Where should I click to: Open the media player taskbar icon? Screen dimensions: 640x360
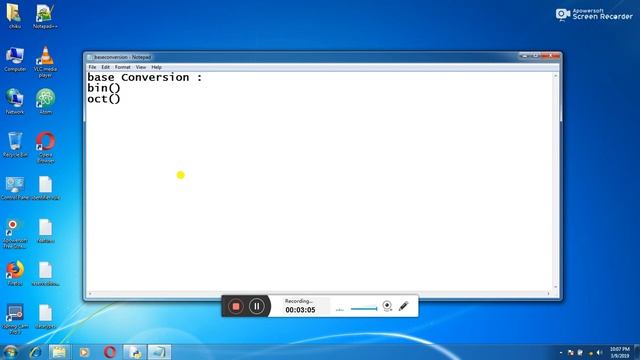(84, 352)
